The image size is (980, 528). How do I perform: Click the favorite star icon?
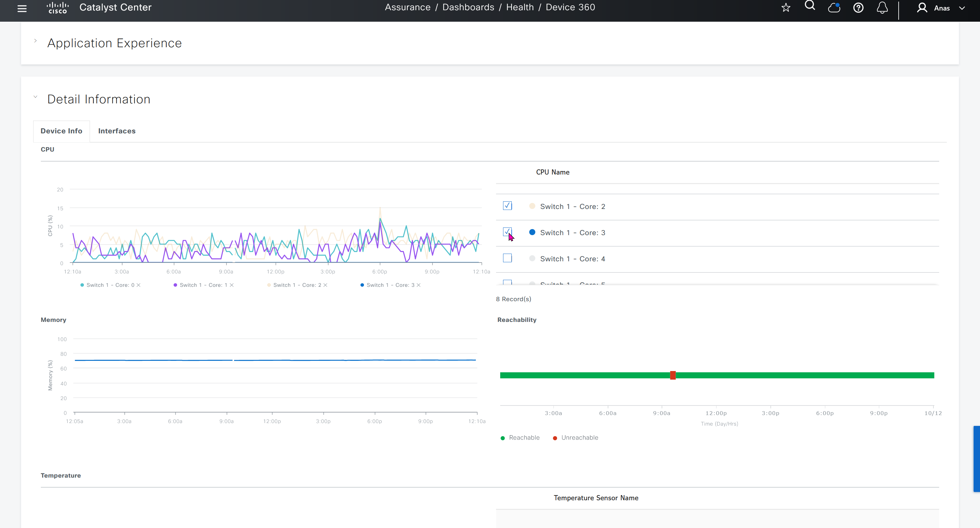786,8
